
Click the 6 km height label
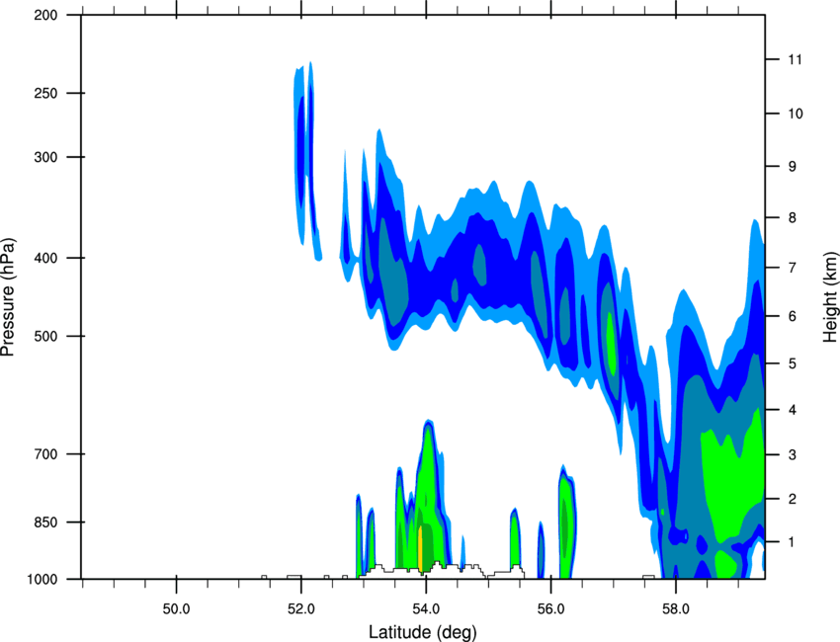coord(792,316)
